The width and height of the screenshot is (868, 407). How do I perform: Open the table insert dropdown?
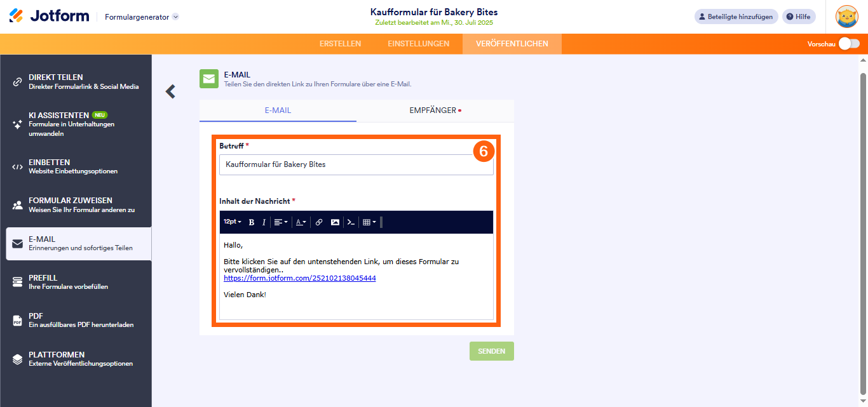(x=369, y=222)
